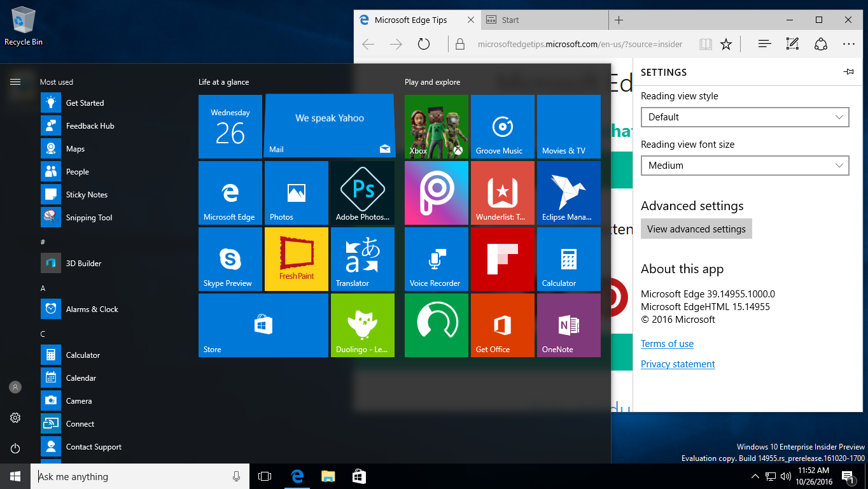Open Calculator tile in Play and explore
Image resolution: width=868 pixels, height=489 pixels.
click(569, 259)
